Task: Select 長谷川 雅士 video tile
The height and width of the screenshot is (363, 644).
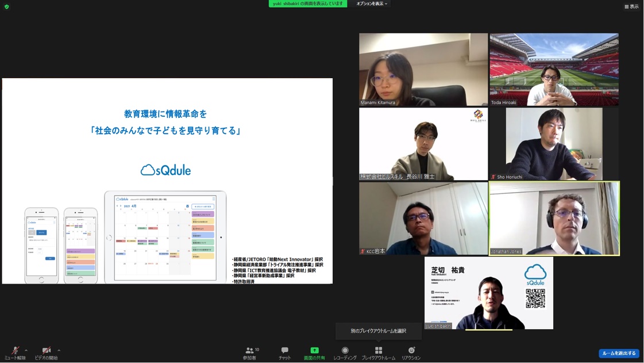Action: coord(423,144)
